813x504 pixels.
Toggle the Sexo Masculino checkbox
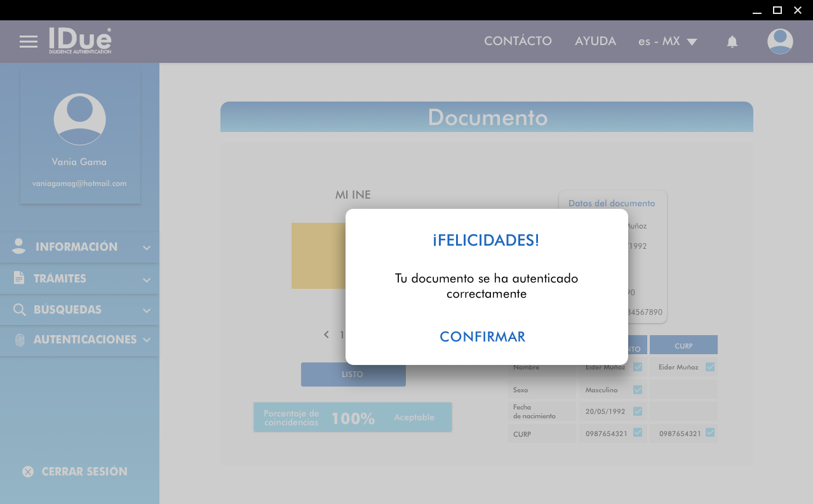click(x=638, y=390)
